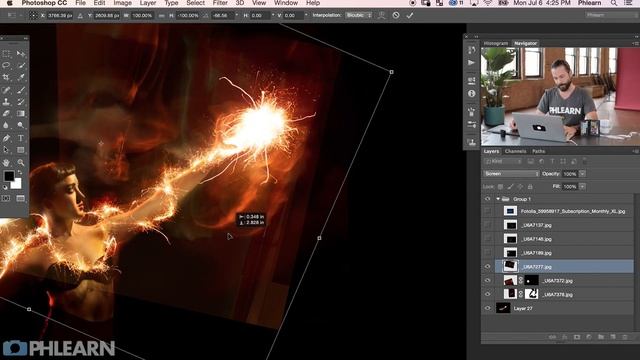Reset default foreground and background colors
Screen dimensions: 640x360
5,187
